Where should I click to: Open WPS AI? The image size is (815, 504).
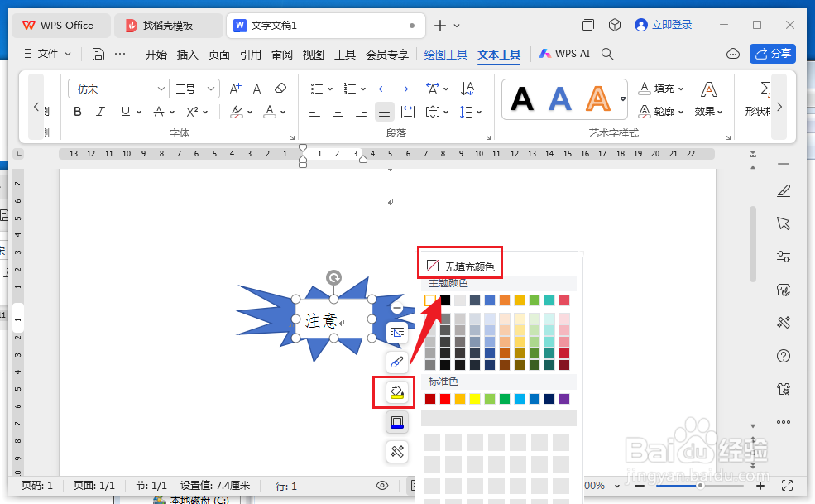point(564,54)
